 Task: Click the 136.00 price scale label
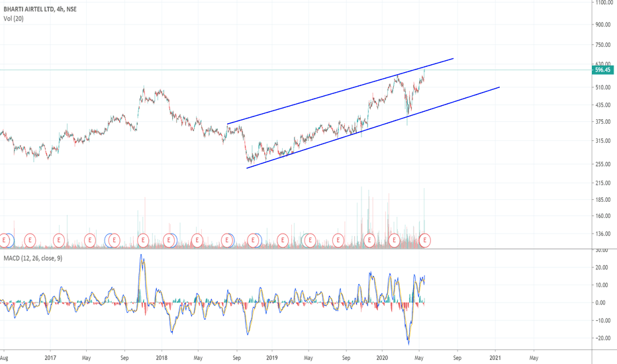point(603,234)
